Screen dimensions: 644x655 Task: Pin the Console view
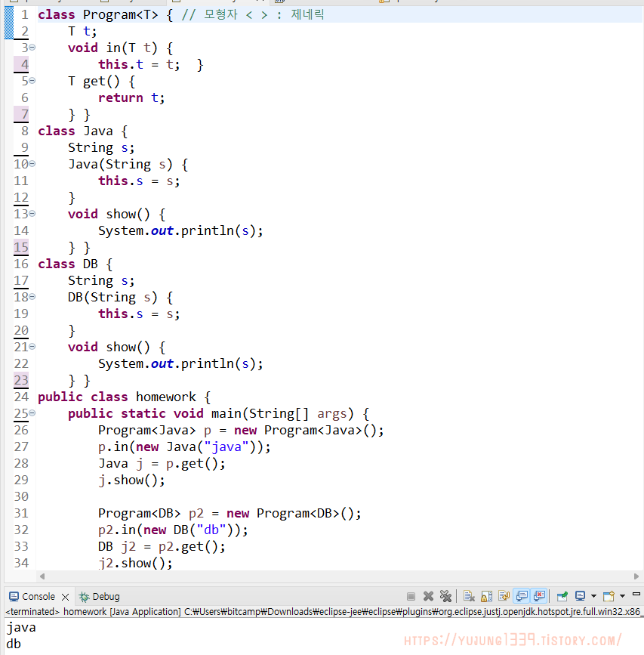coord(562,596)
